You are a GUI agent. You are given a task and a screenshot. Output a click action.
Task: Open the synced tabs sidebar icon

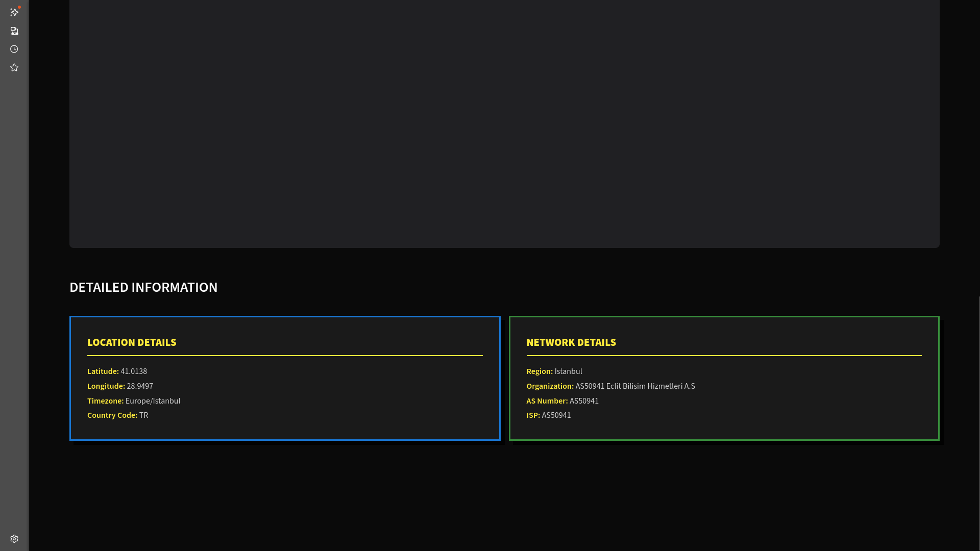pos(14,31)
